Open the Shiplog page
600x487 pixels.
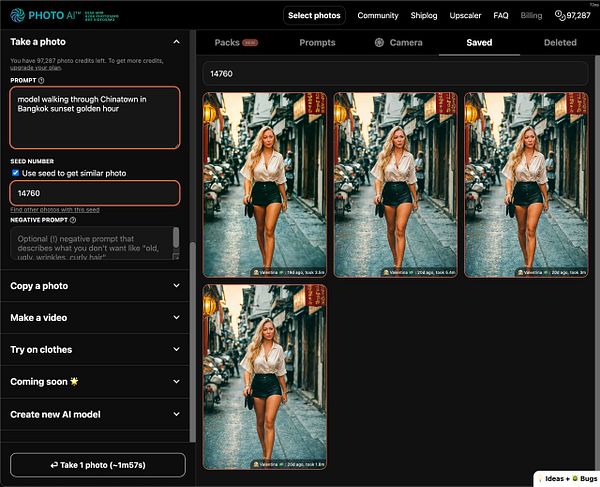(x=424, y=15)
